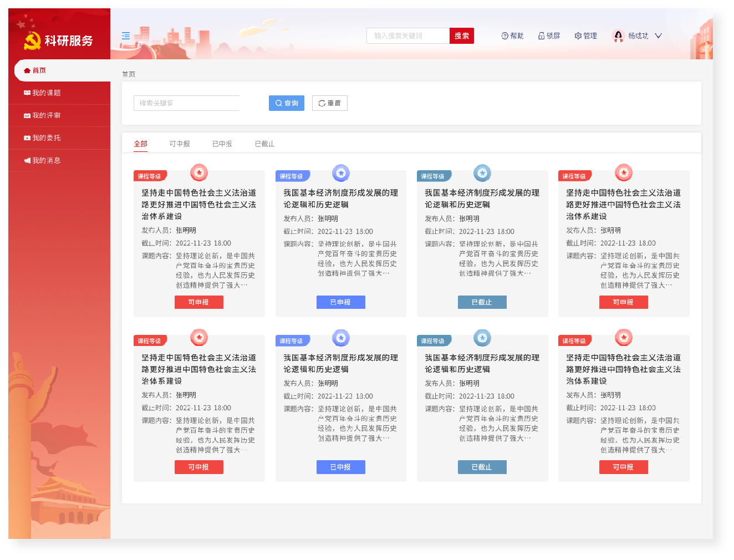Select the 我的评审 review icon in sidebar
This screenshot has width=734, height=560.
[26, 115]
